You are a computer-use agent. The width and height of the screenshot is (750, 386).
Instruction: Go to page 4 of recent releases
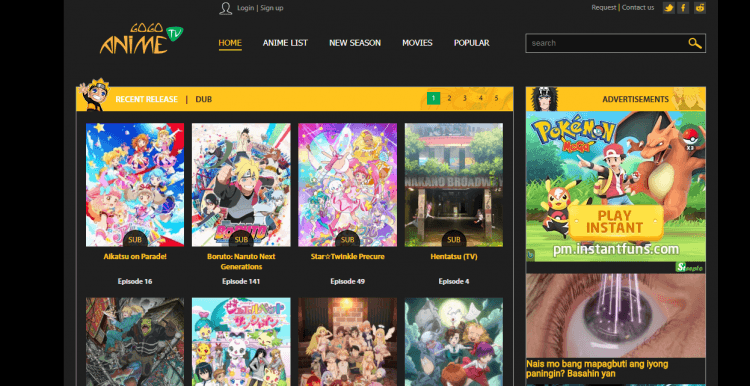point(481,99)
